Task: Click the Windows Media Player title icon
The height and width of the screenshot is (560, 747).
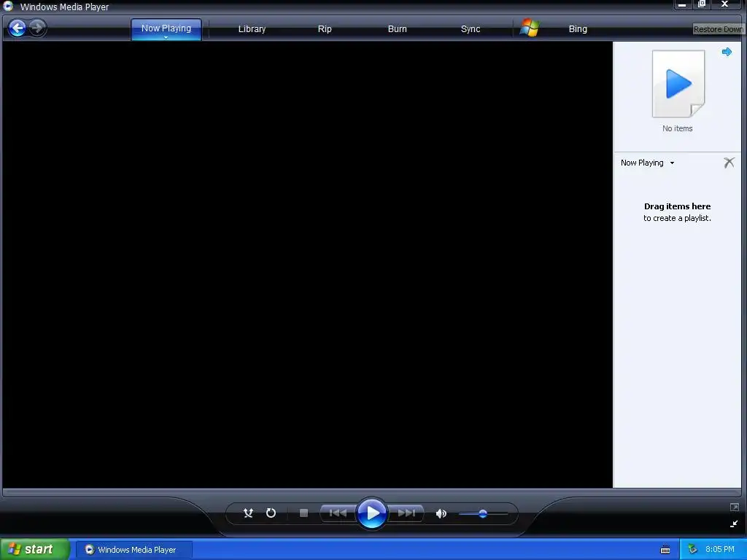Action: (8, 6)
